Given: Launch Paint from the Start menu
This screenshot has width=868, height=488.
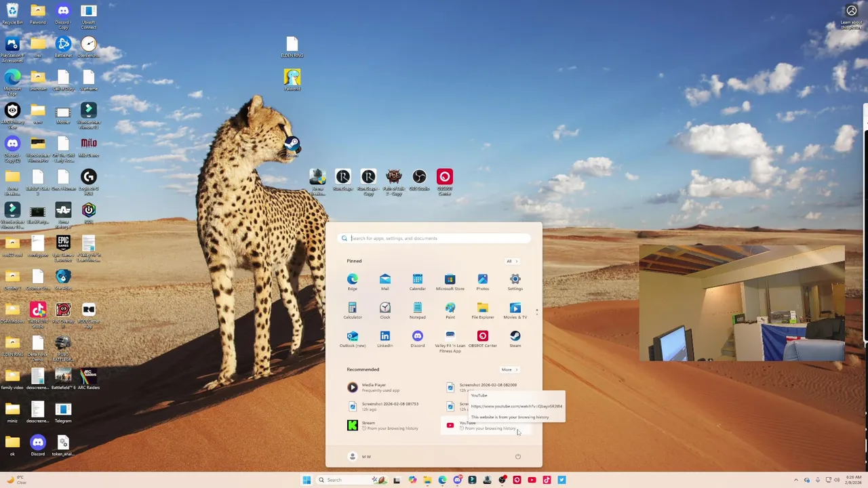Looking at the screenshot, I should (450, 310).
